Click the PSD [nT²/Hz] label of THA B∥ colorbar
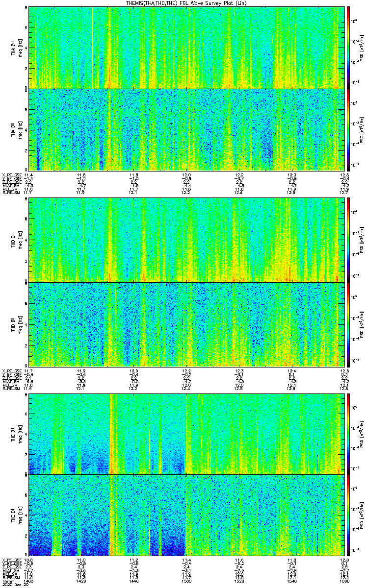The width and height of the screenshot is (368, 588). point(363,130)
